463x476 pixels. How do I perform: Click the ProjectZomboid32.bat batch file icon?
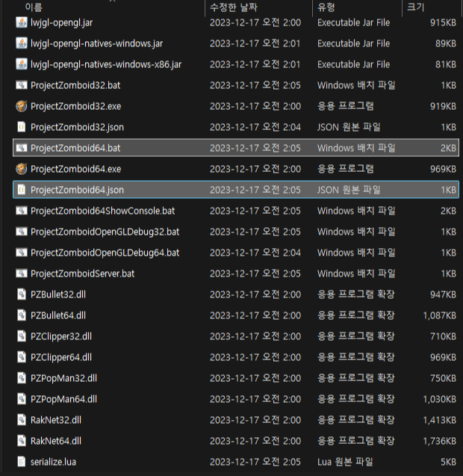coord(22,85)
